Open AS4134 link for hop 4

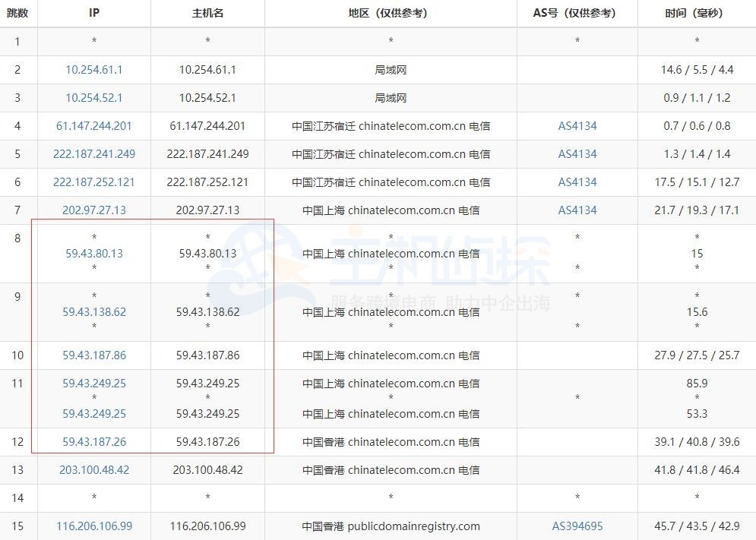[577, 125]
